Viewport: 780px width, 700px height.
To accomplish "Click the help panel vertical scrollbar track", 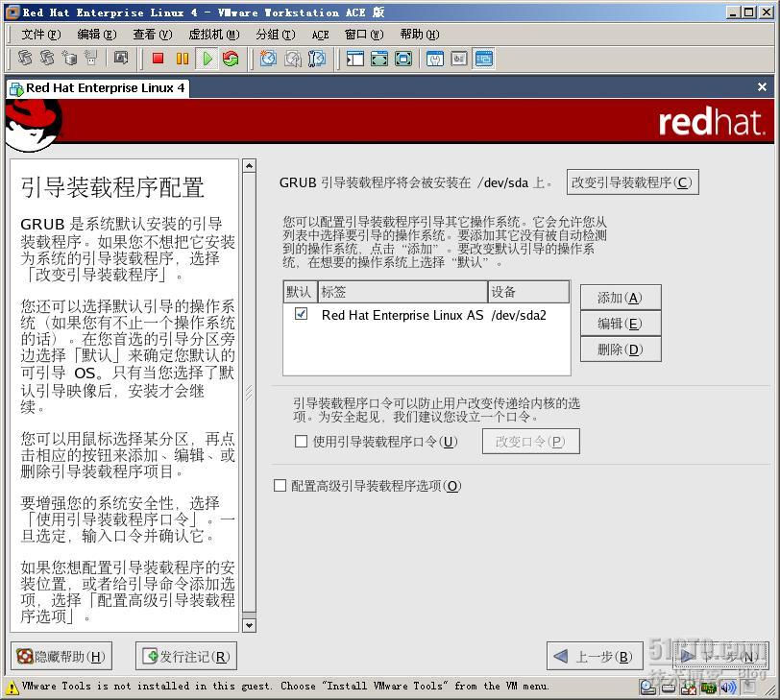I will tap(249, 396).
